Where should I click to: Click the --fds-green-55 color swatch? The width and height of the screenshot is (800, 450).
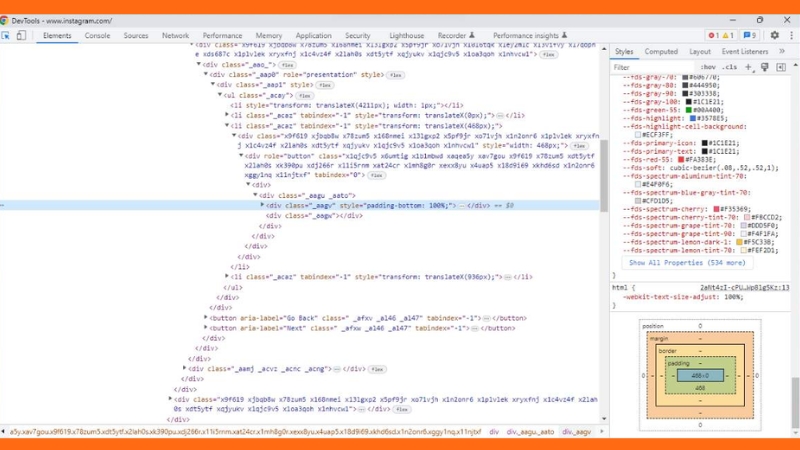(688, 110)
